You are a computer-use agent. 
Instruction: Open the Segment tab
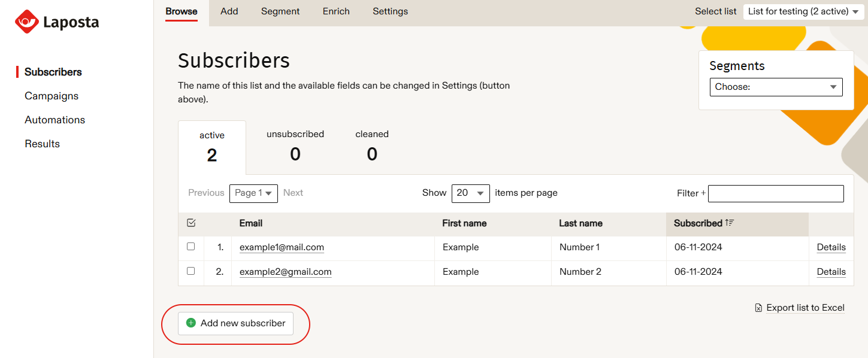point(280,11)
